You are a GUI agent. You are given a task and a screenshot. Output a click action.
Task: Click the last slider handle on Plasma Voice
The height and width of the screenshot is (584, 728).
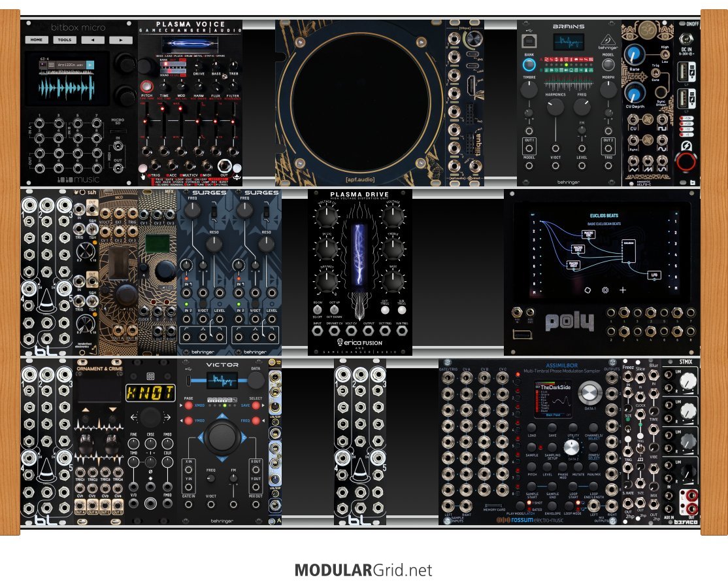[x=233, y=122]
